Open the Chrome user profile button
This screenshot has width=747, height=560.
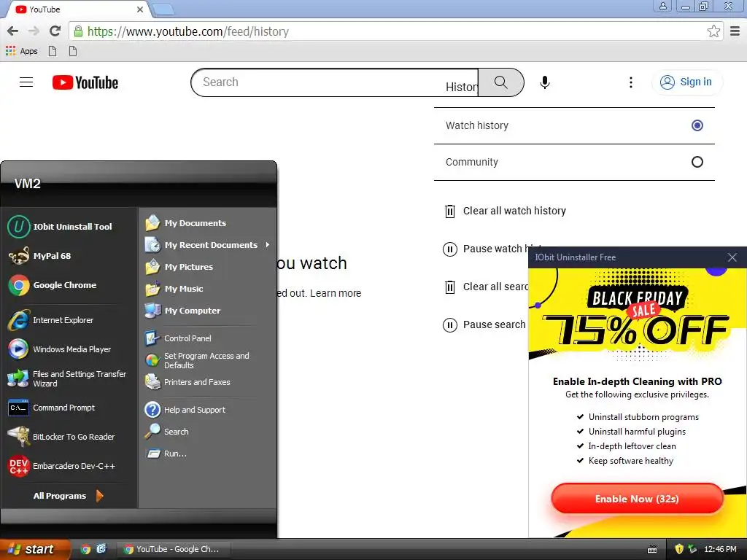click(662, 6)
